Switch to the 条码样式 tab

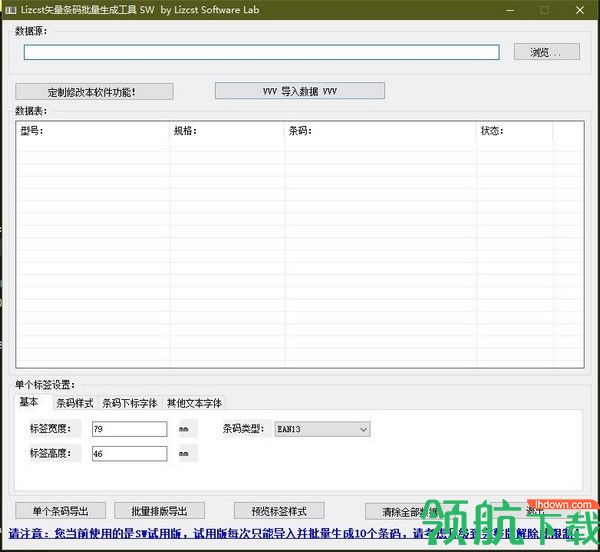pyautogui.click(x=75, y=403)
